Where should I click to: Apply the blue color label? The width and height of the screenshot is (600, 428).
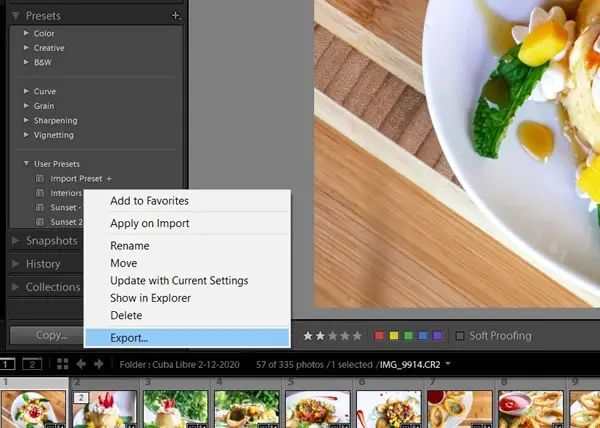(423, 336)
